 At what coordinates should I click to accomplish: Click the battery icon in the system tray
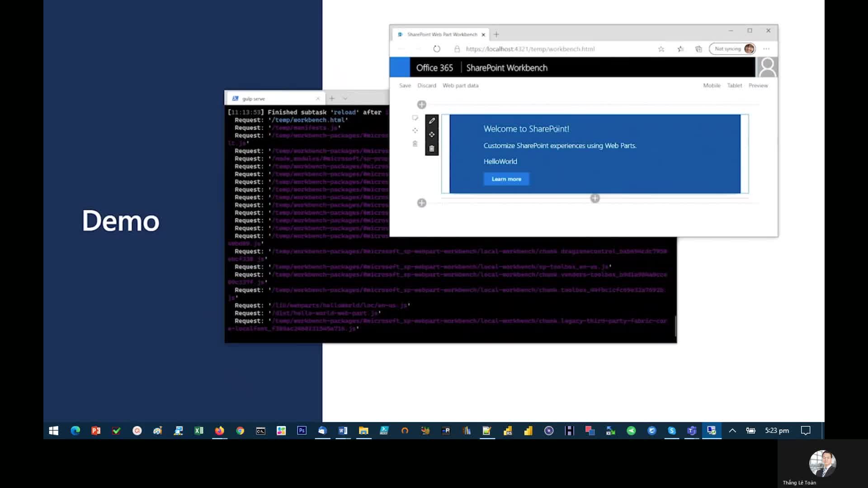751,431
